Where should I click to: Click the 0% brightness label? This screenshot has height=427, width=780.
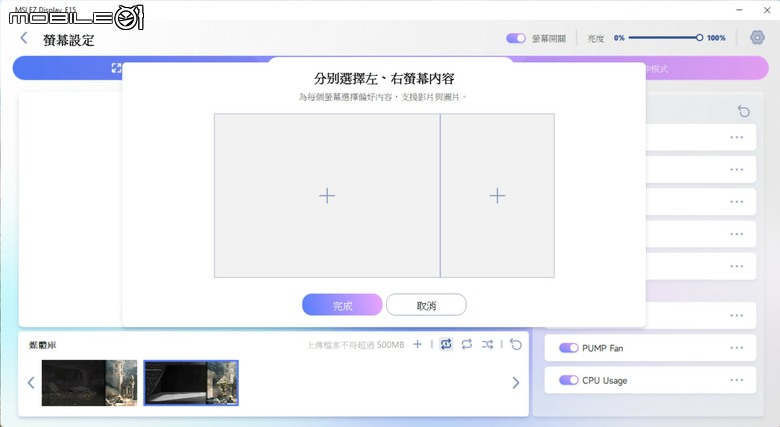(619, 38)
